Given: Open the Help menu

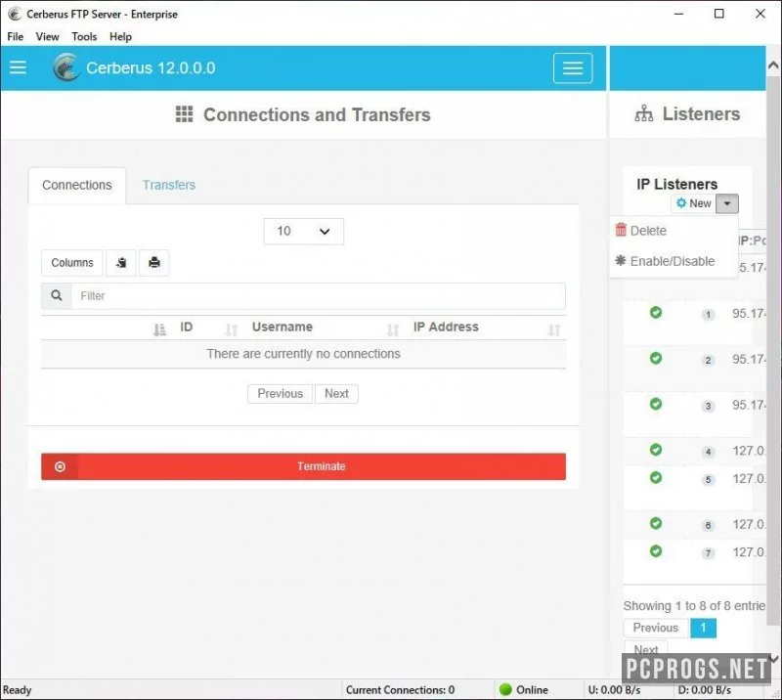Looking at the screenshot, I should [x=120, y=36].
